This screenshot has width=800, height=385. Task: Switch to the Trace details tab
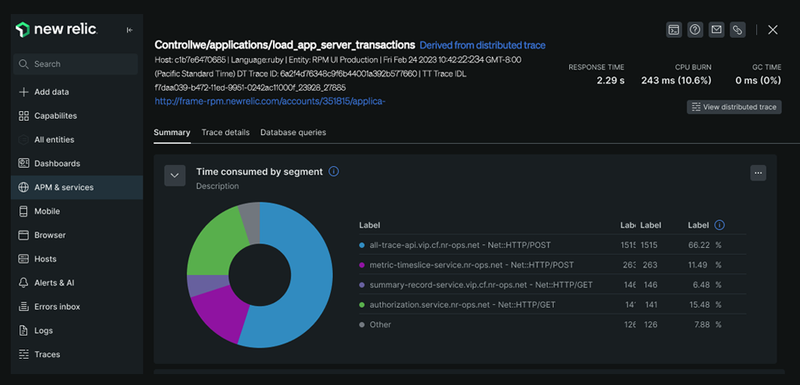[226, 133]
